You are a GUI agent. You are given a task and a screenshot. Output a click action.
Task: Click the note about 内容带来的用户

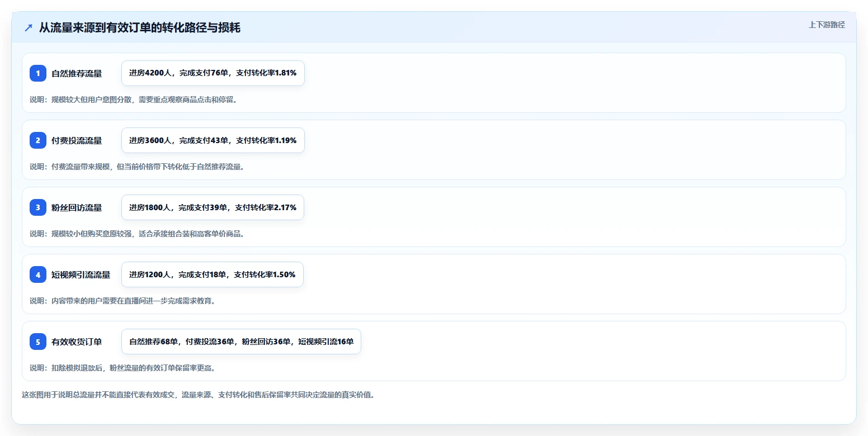tap(122, 301)
